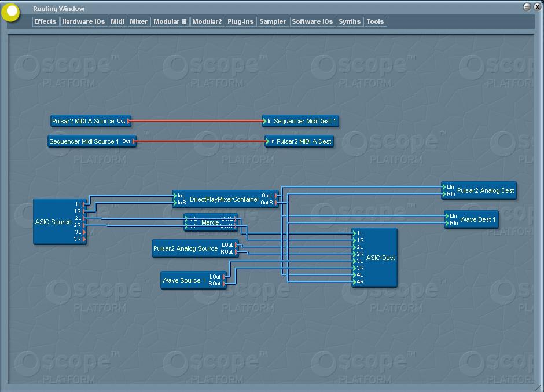Click the 2R input port on ASIO Dest
The image size is (544, 392).
[x=354, y=254]
